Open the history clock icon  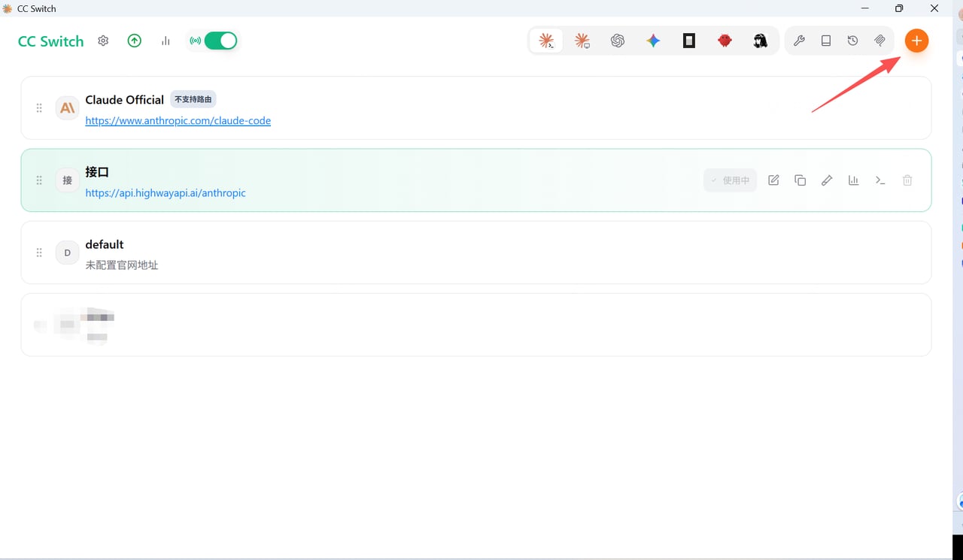852,41
